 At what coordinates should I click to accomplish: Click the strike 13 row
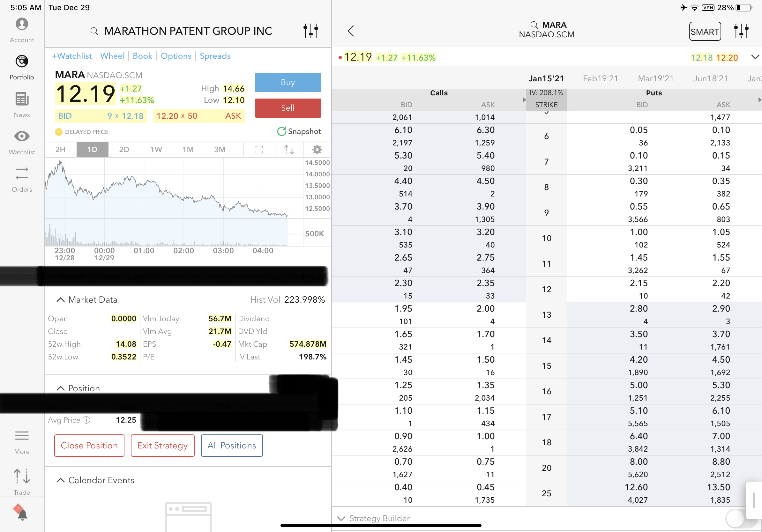546,315
